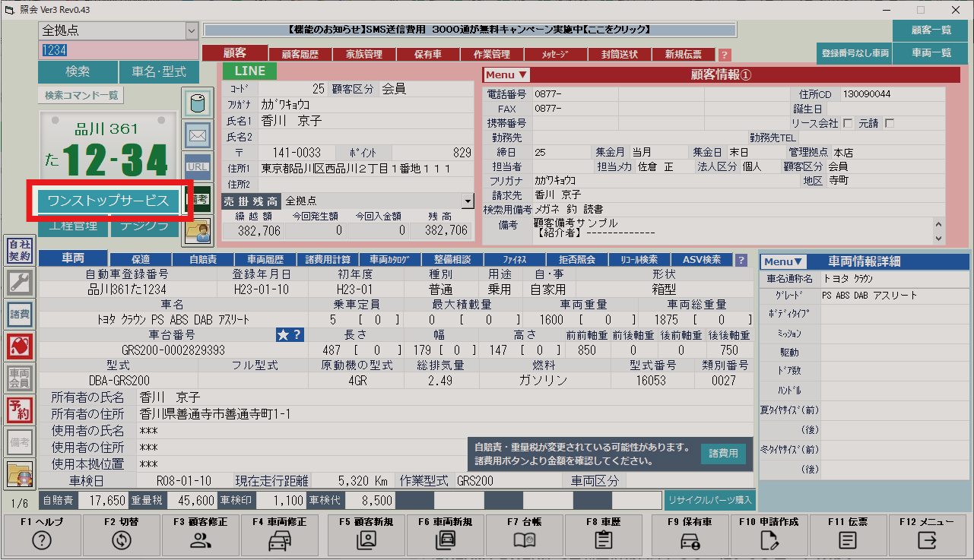Open the 車両情報詳細 Menu▼ dropdown
This screenshot has height=560, width=974.
point(784,261)
